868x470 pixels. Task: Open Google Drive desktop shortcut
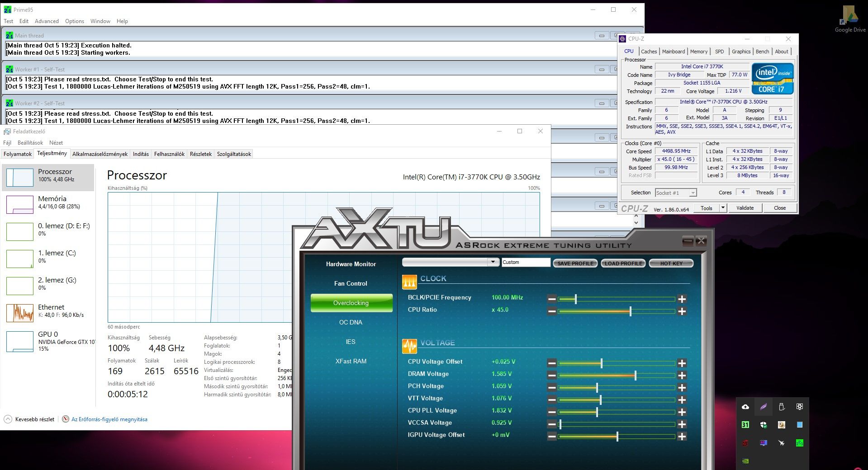[850, 19]
